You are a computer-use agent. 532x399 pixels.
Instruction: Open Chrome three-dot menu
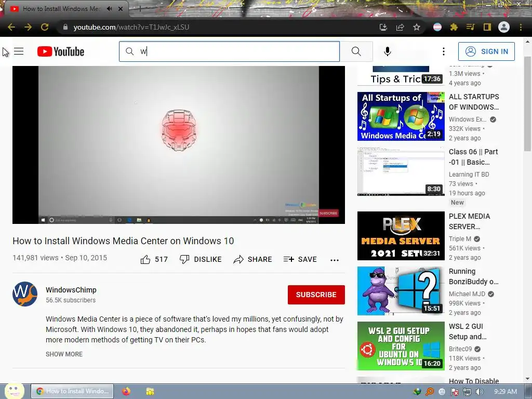pos(521,27)
